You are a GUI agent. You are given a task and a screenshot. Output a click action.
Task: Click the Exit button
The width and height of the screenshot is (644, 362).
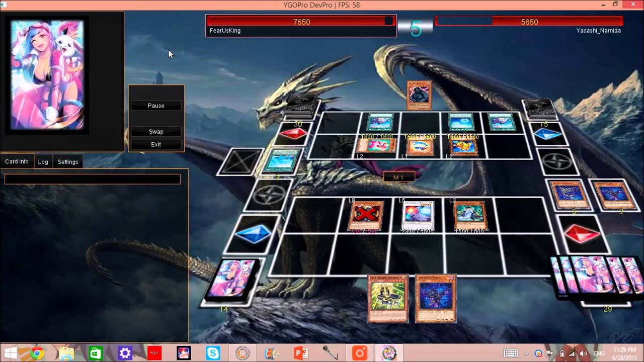(x=156, y=144)
